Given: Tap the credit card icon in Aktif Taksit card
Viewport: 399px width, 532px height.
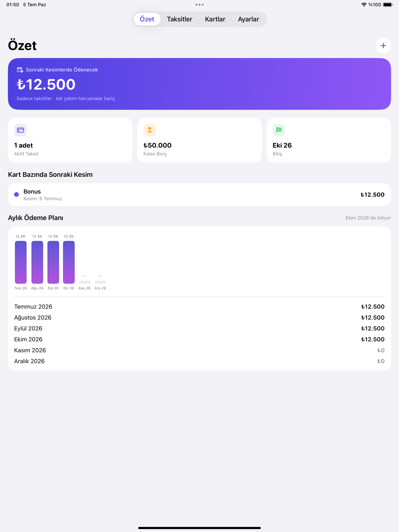Looking at the screenshot, I should tap(20, 130).
